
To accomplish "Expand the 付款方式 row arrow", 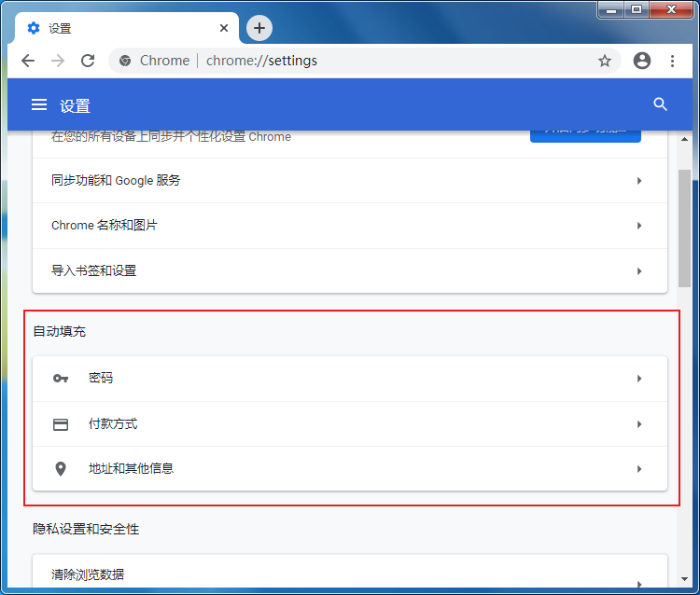I will 639,424.
